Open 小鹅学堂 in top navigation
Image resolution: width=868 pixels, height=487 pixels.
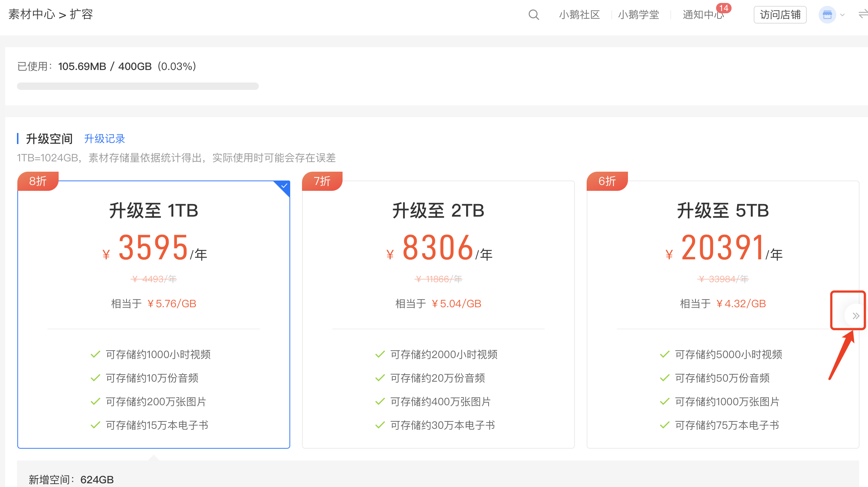[x=638, y=15]
